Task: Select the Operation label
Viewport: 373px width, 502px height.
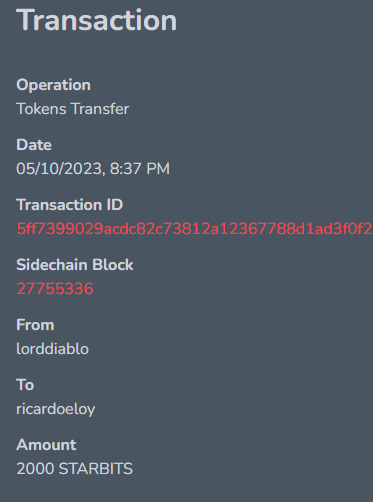Action: [53, 85]
